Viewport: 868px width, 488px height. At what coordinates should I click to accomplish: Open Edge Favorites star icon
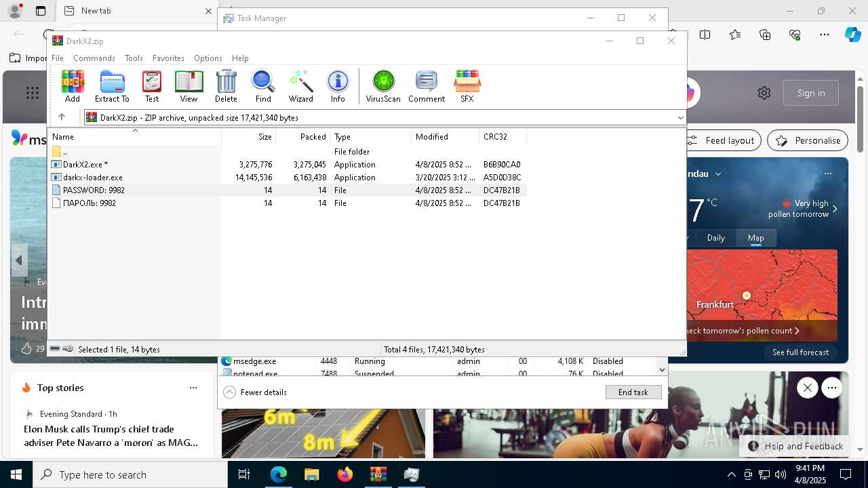tap(735, 35)
